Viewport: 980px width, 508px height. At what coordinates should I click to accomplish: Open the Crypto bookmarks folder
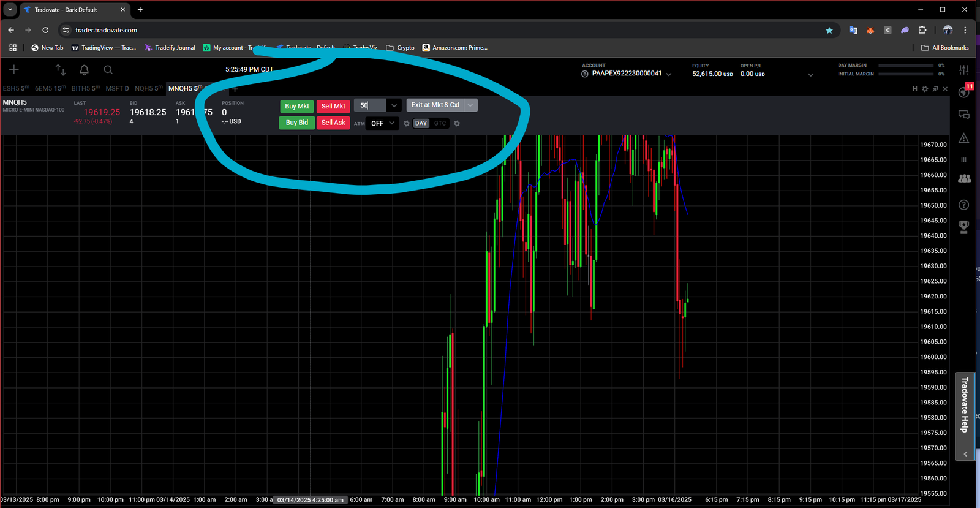click(x=400, y=48)
